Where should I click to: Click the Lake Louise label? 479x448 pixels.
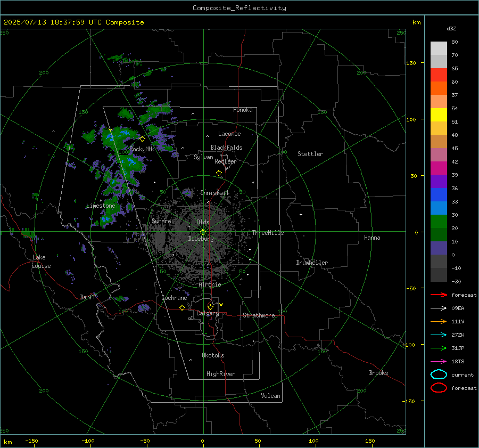coord(41,262)
